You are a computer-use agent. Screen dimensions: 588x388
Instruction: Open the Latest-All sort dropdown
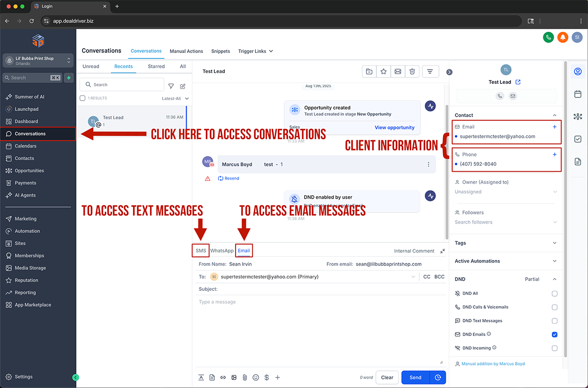[175, 99]
